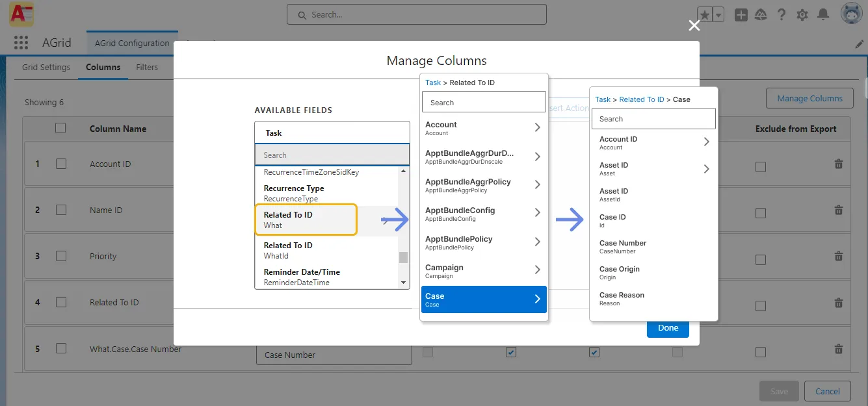Select Related To ID WhatId field

(326, 250)
